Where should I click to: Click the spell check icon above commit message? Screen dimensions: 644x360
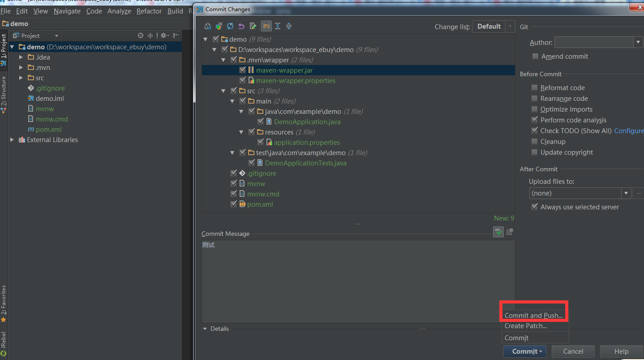pyautogui.click(x=498, y=231)
